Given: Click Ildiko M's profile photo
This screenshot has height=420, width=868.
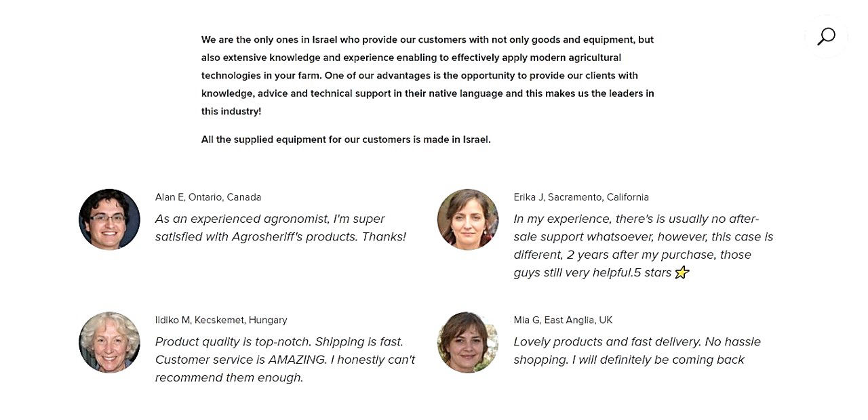Looking at the screenshot, I should point(109,342).
